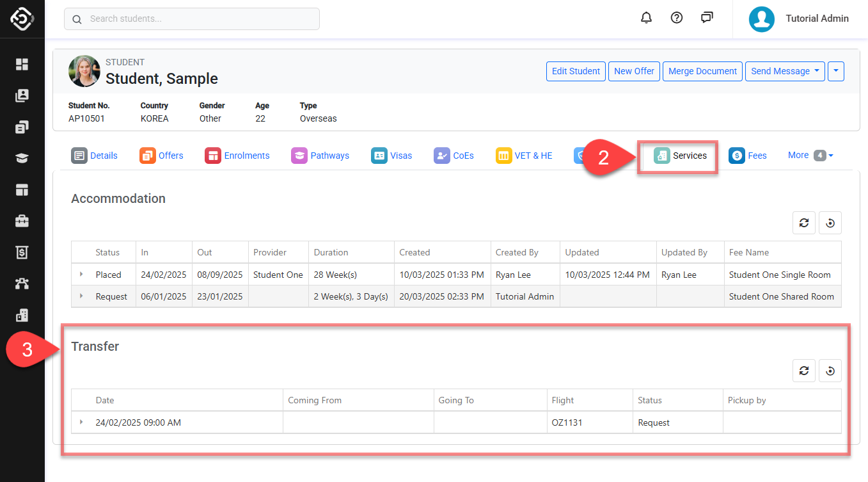Refresh the Accommodation table
868x482 pixels.
pyautogui.click(x=804, y=223)
